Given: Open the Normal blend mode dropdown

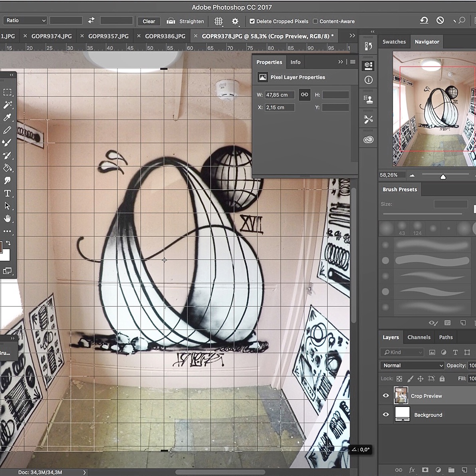Looking at the screenshot, I should point(412,365).
